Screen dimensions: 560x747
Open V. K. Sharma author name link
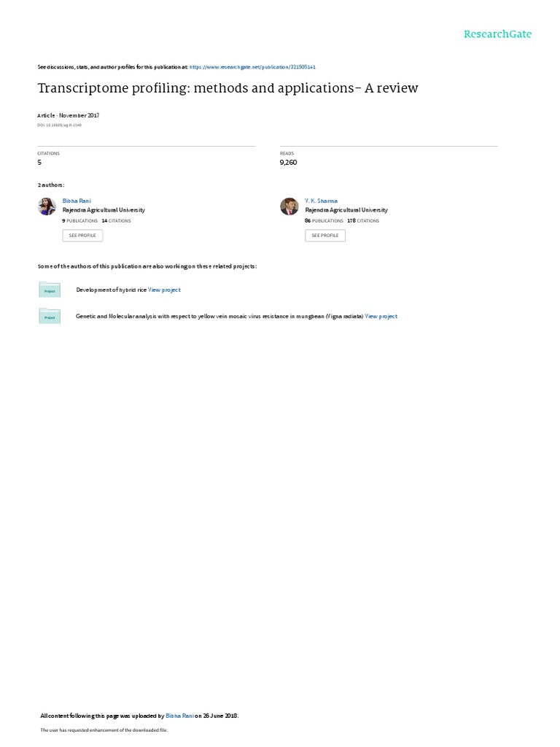321,201
